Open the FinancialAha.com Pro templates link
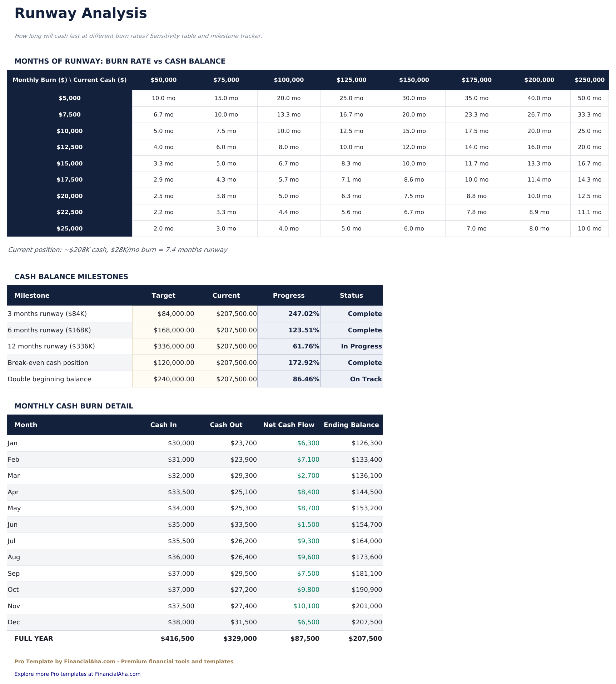 pos(78,674)
